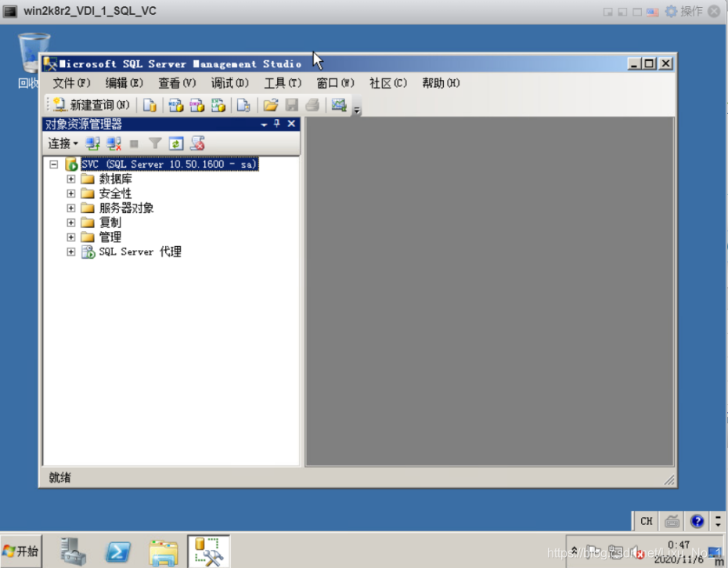The image size is (728, 568).
Task: Open the 工具(T) menu
Action: click(x=283, y=83)
